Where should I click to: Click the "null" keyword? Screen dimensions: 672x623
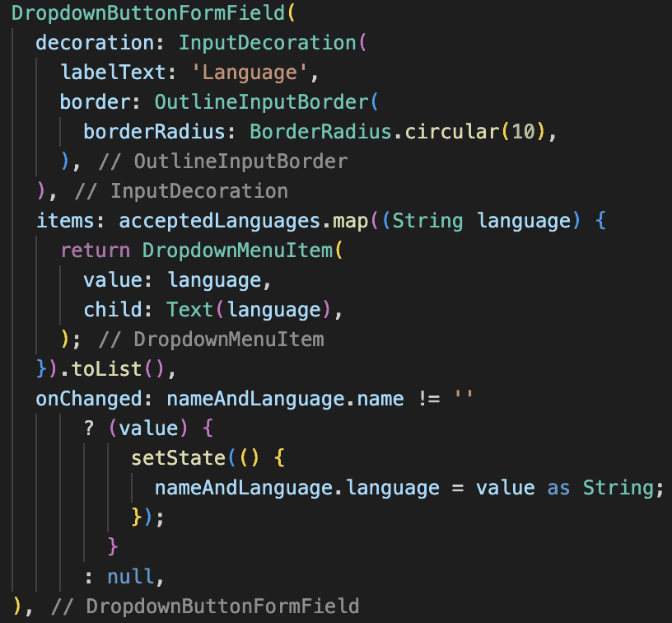point(131,577)
